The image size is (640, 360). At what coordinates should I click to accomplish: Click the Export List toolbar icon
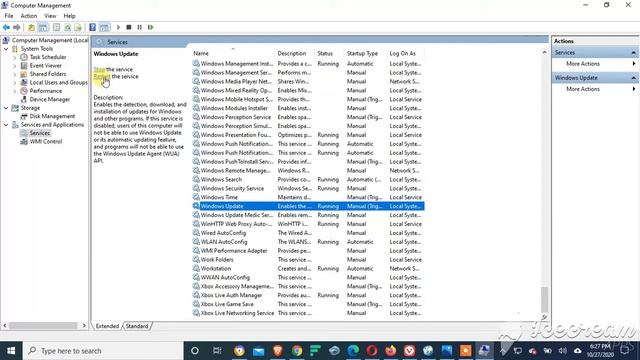(x=78, y=27)
